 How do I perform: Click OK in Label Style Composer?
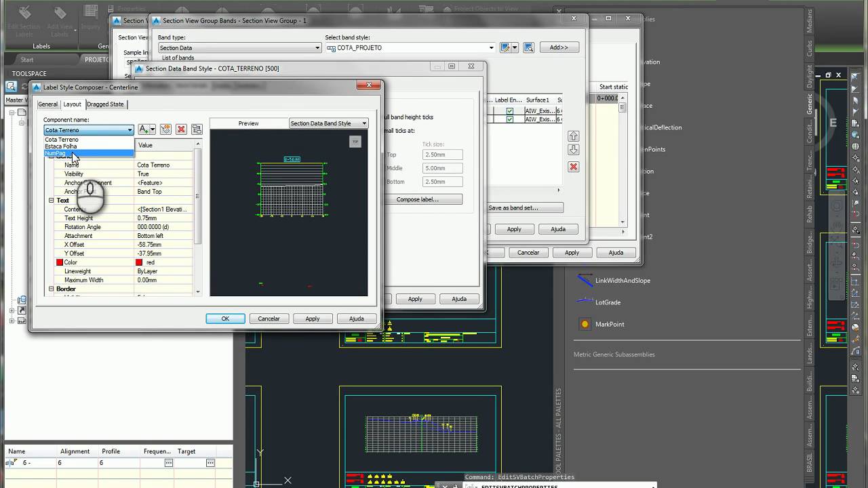tap(225, 319)
